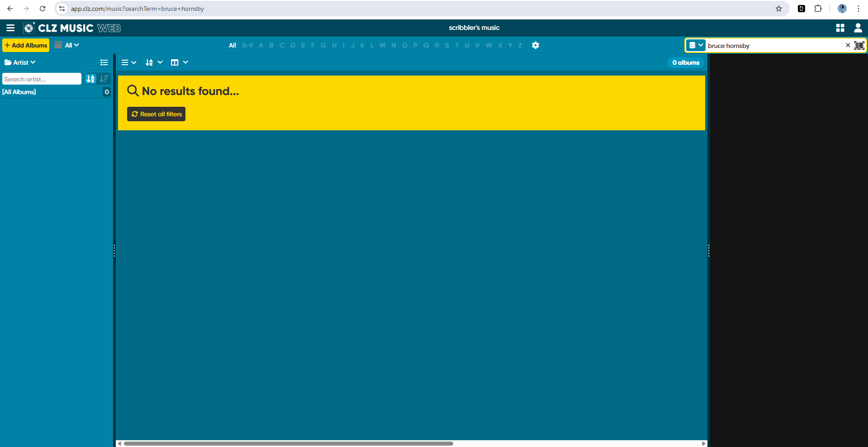Open the collection status All dropdown
The width and height of the screenshot is (868, 447).
click(67, 45)
